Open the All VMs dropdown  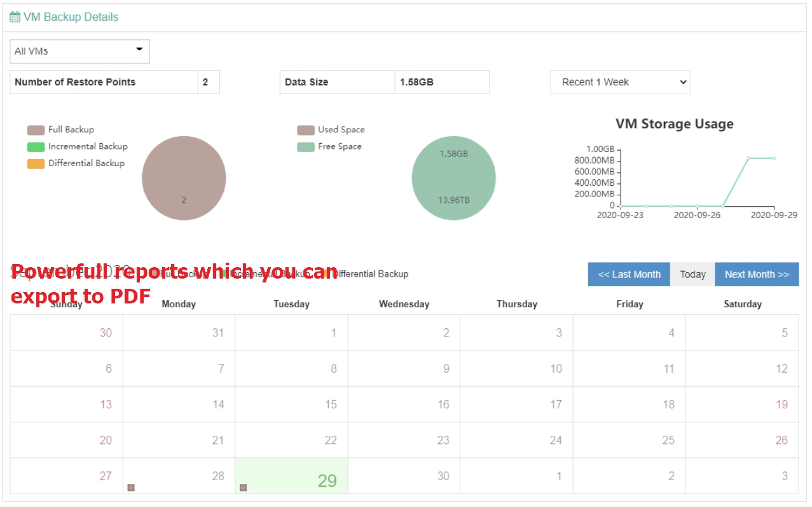click(x=79, y=51)
